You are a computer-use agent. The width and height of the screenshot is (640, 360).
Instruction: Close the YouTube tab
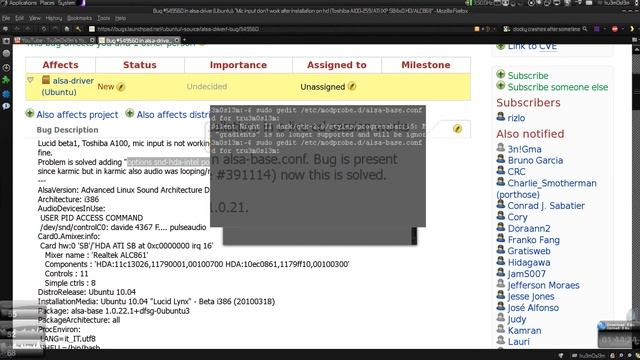pyautogui.click(x=92, y=40)
